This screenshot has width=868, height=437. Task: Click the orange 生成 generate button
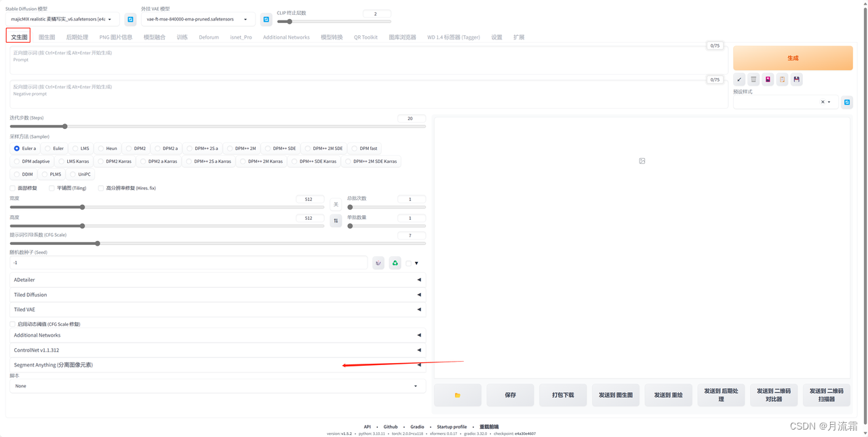[793, 58]
